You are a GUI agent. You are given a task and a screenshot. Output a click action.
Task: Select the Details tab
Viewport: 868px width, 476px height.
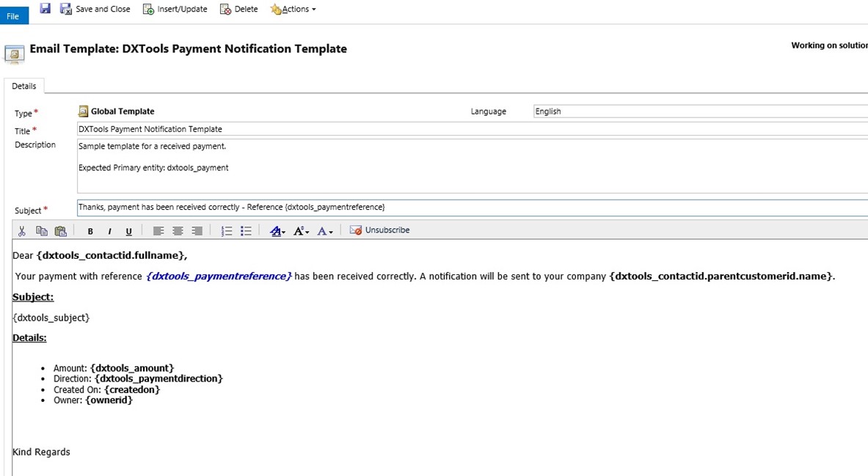click(23, 86)
